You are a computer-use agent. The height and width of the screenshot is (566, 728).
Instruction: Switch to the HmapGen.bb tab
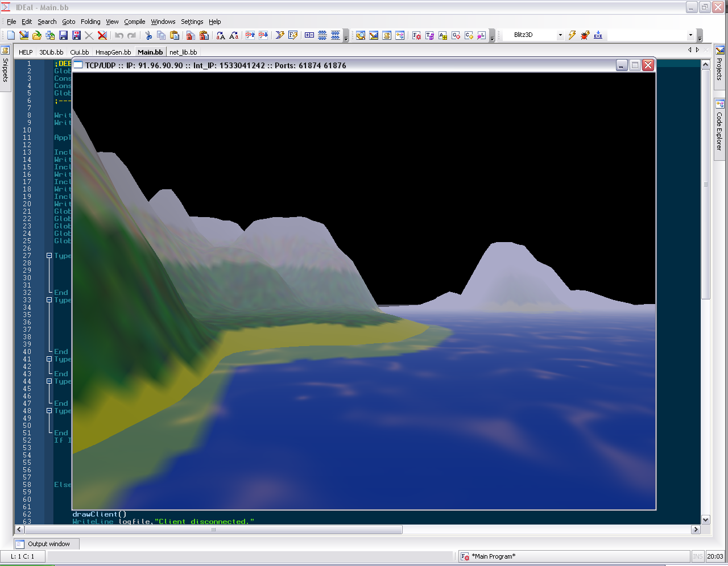(x=113, y=52)
